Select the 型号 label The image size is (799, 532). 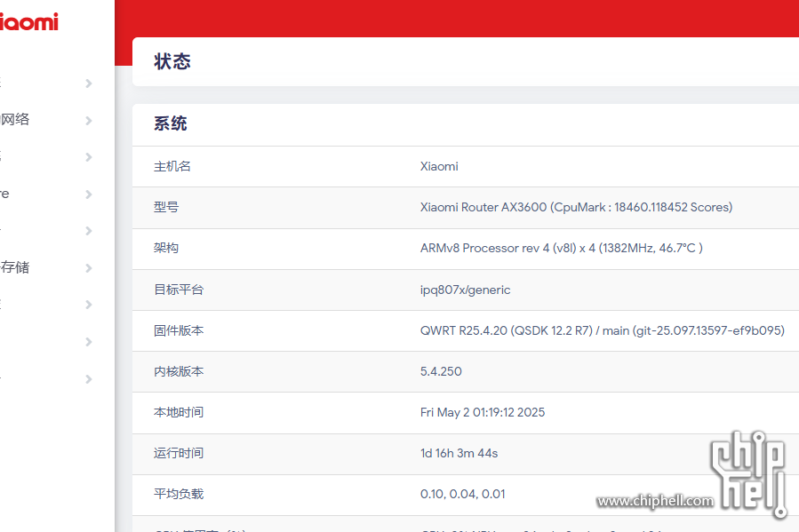click(166, 207)
